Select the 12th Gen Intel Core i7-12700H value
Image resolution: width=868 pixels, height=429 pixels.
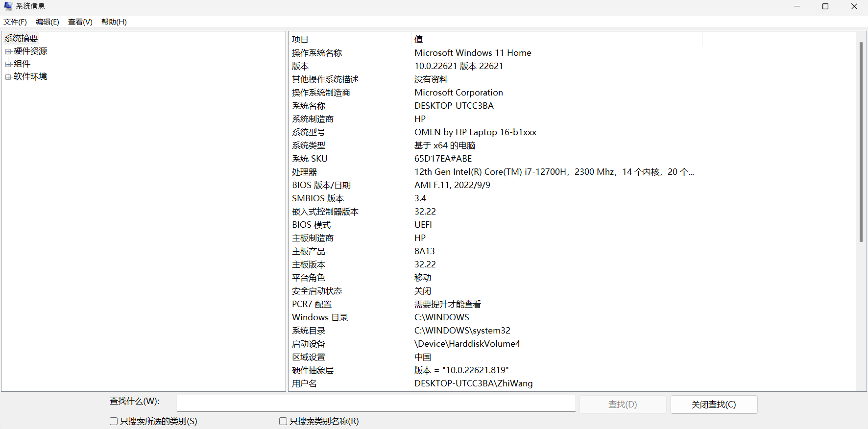(x=555, y=172)
